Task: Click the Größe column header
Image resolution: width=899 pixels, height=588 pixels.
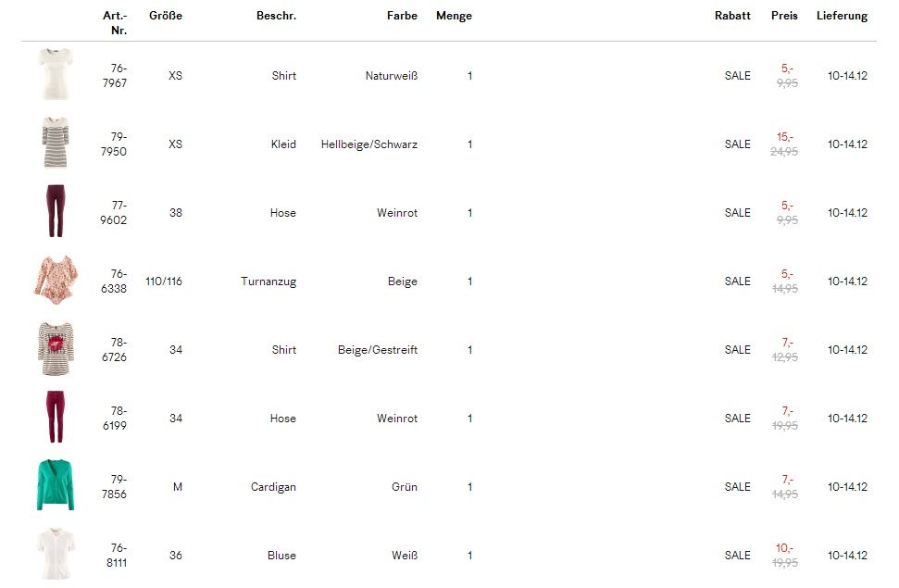Action: point(166,16)
